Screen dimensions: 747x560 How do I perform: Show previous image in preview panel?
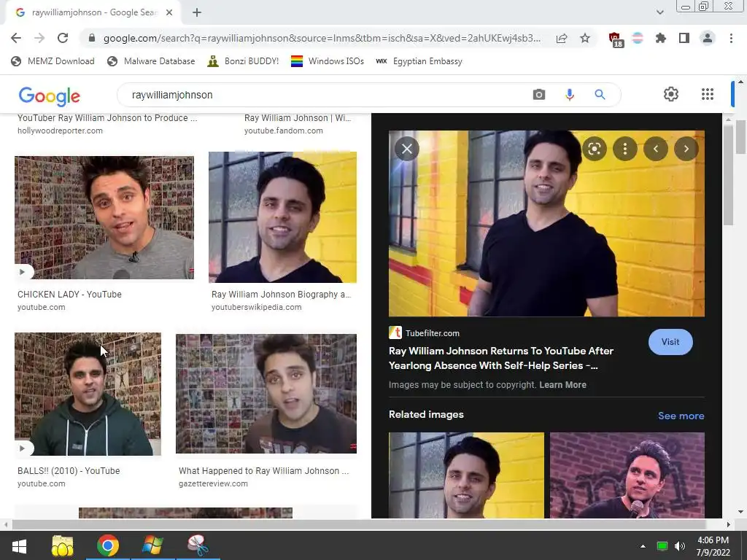click(x=656, y=149)
